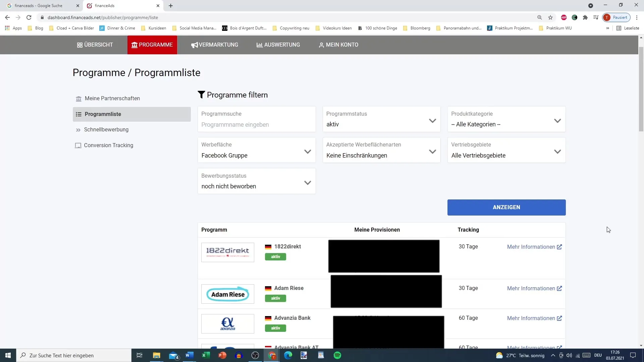Open File Explorer from taskbar

tap(157, 355)
